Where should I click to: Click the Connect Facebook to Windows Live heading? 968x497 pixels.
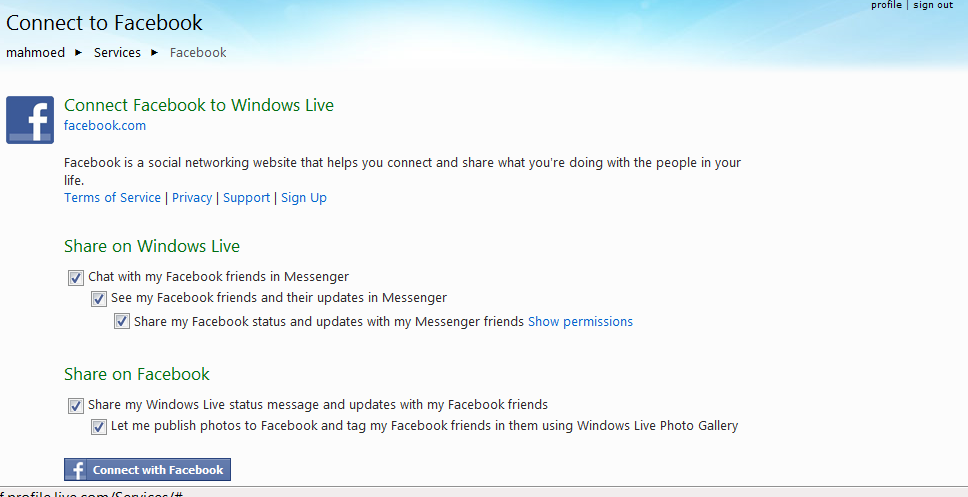click(199, 105)
